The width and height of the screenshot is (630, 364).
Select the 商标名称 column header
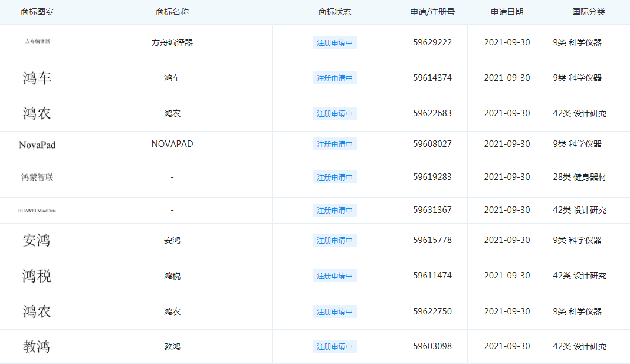click(x=172, y=12)
